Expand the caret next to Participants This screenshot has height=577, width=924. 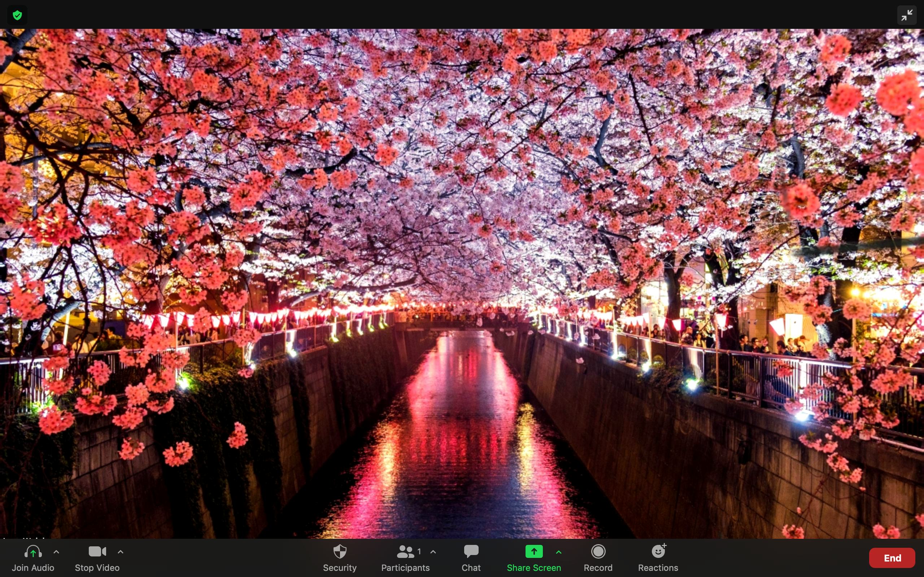click(433, 552)
